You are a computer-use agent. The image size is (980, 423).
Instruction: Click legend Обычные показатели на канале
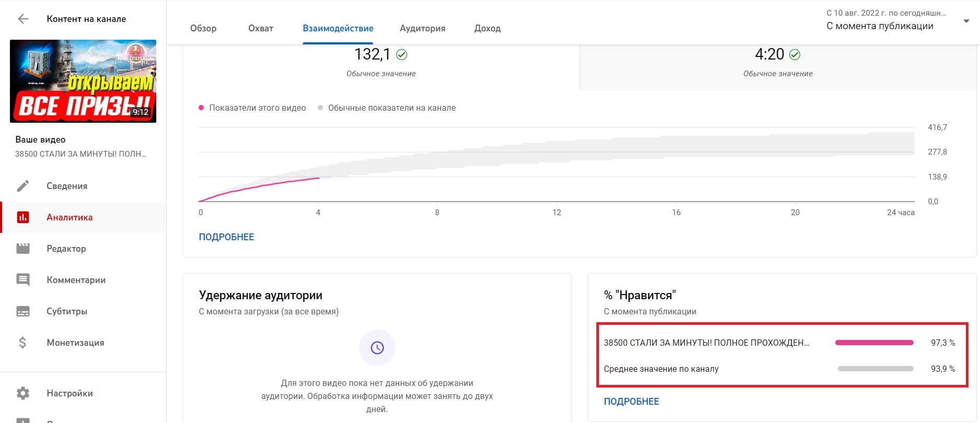(386, 108)
